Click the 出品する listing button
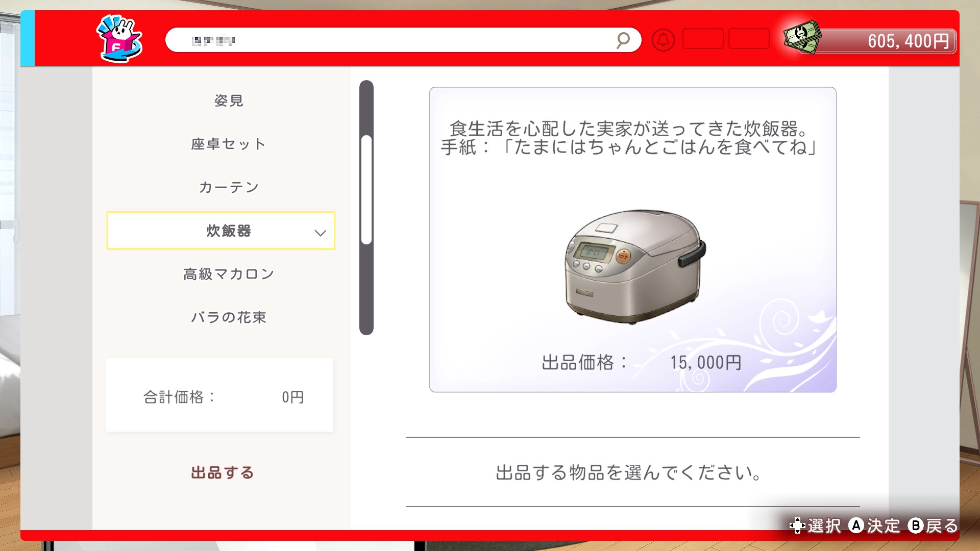 pos(223,472)
